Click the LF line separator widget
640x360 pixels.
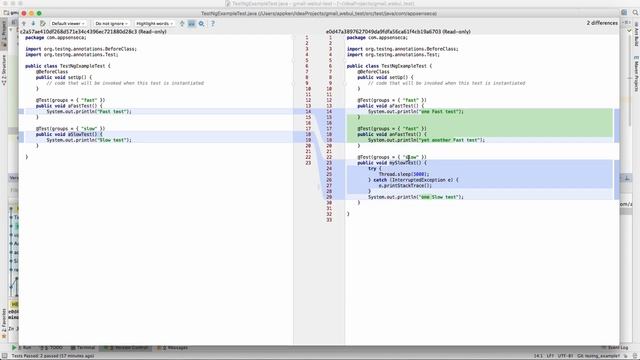pyautogui.click(x=550, y=356)
